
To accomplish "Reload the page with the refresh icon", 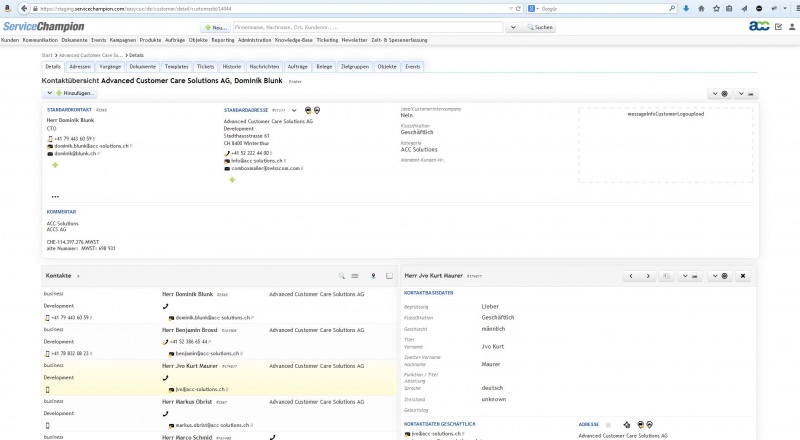I will point(518,9).
